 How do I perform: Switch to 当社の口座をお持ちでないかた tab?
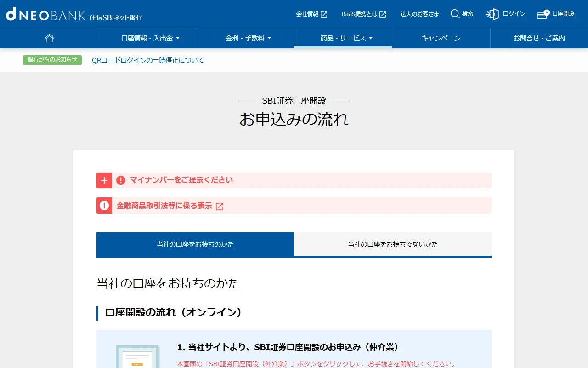coord(393,244)
